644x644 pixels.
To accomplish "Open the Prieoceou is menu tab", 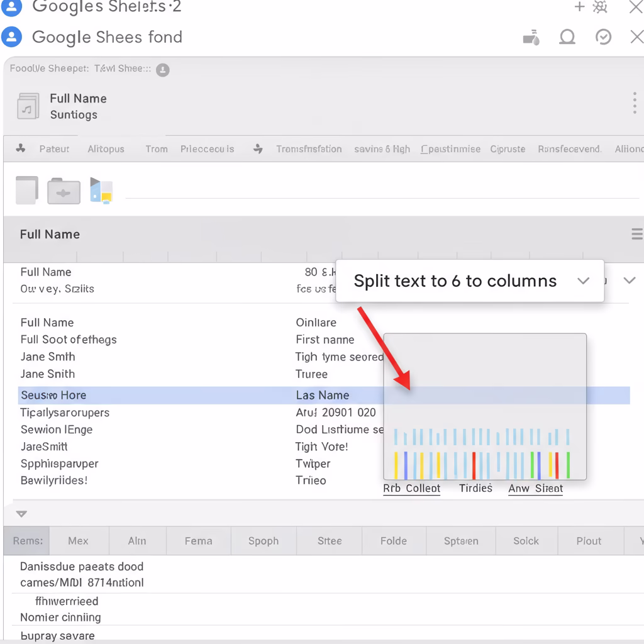I will (x=208, y=149).
